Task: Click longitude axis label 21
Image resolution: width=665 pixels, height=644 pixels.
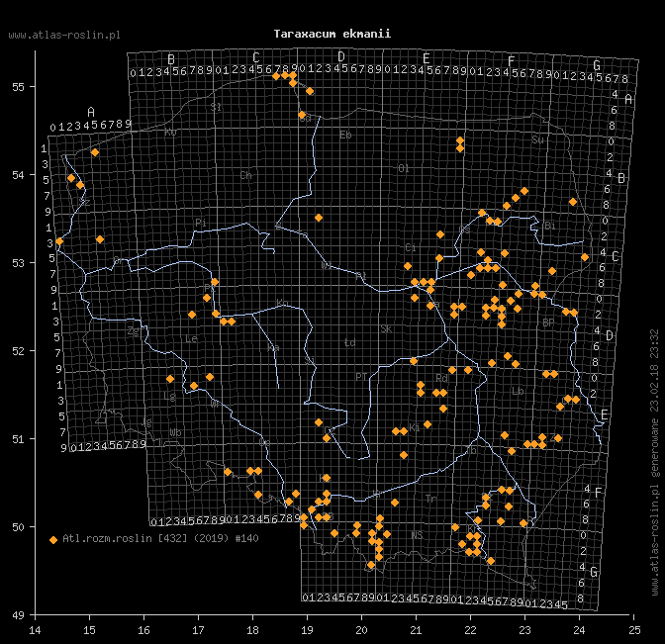Action: click(x=416, y=630)
